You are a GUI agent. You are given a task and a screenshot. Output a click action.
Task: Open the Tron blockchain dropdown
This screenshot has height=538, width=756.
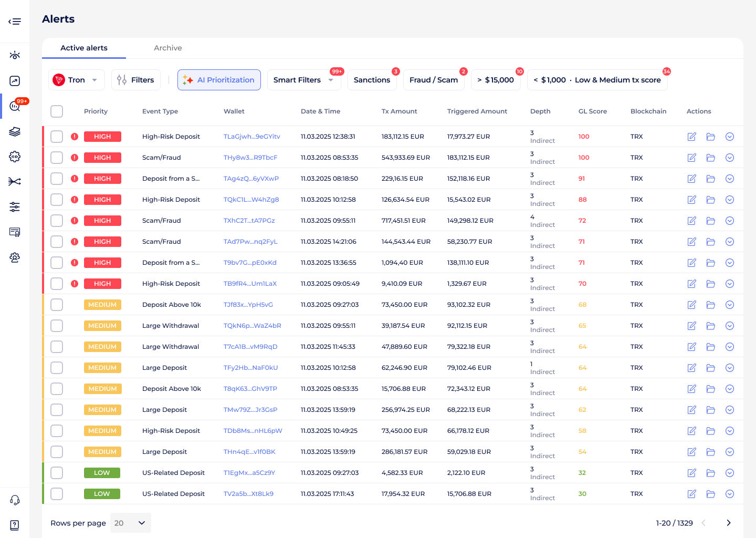(77, 79)
